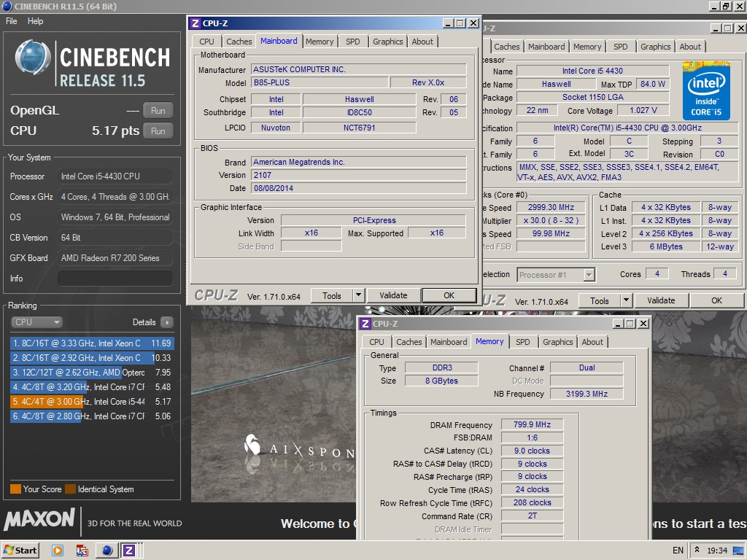This screenshot has height=560, width=747.
Task: Click the EN language indicator in taskbar
Action: pyautogui.click(x=678, y=551)
